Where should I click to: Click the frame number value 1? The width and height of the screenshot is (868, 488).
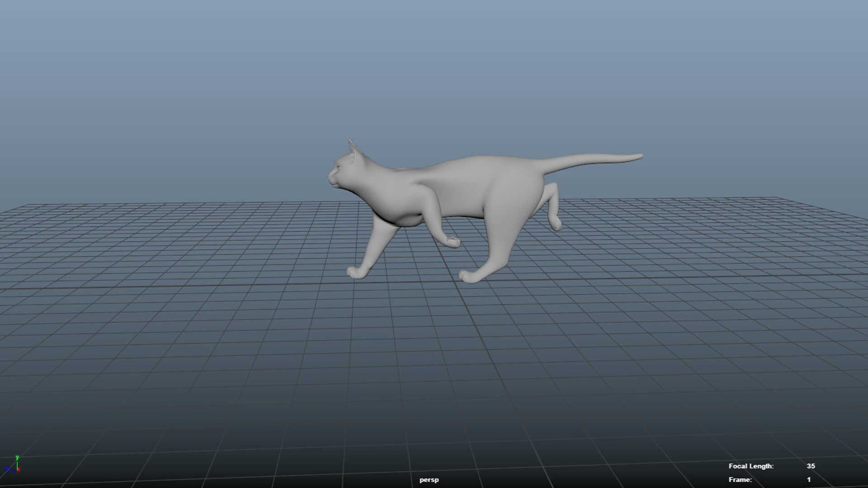tap(808, 480)
